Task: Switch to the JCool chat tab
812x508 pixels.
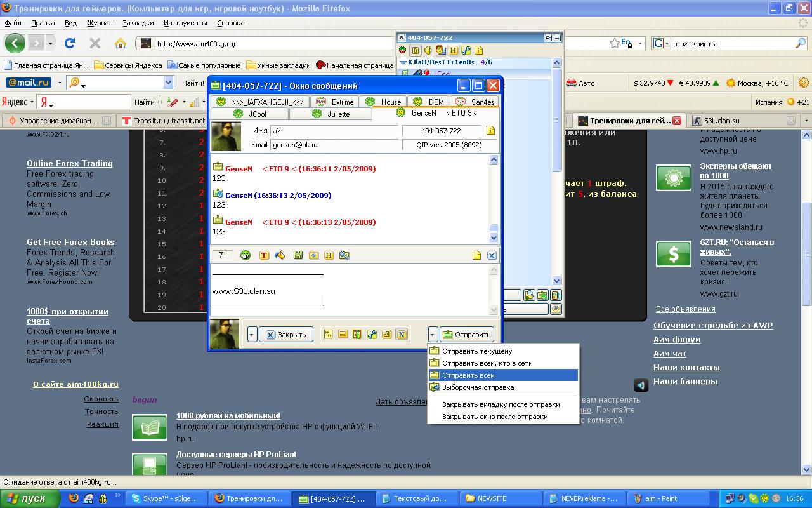Action: [x=249, y=114]
